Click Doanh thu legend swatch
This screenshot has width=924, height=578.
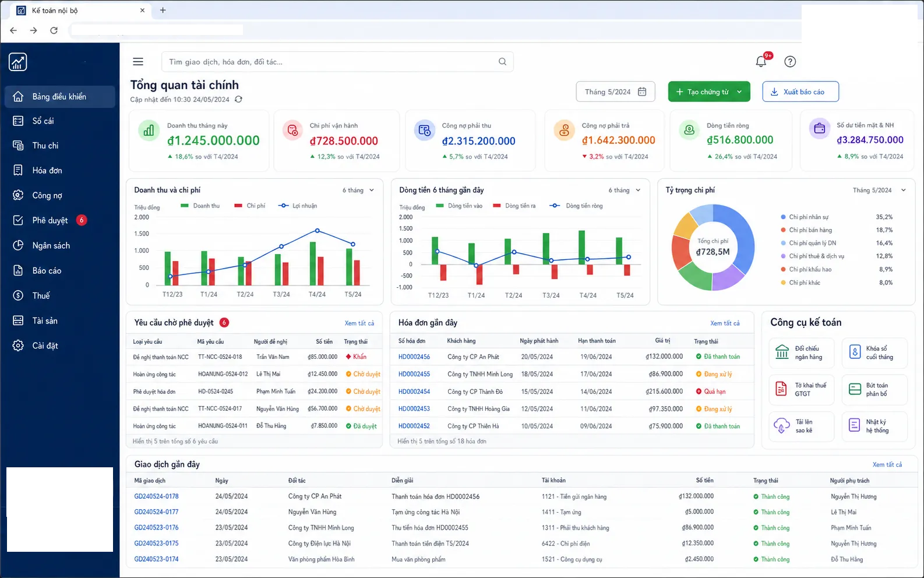click(185, 206)
